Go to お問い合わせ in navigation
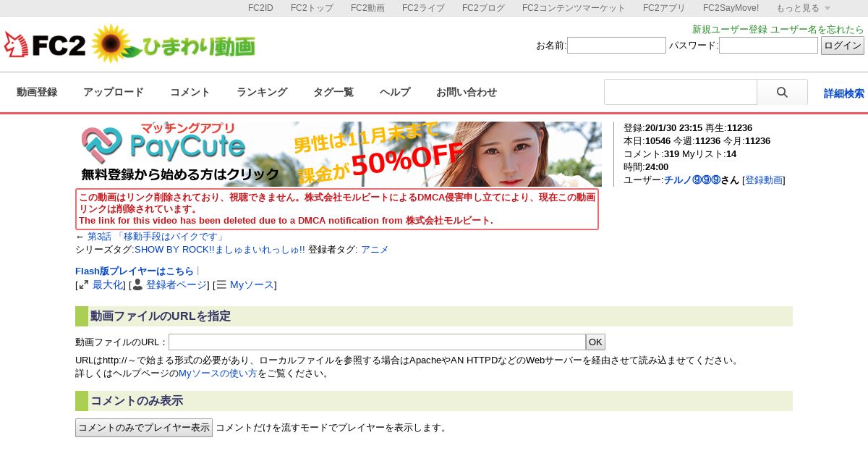868x456 pixels. [467, 93]
